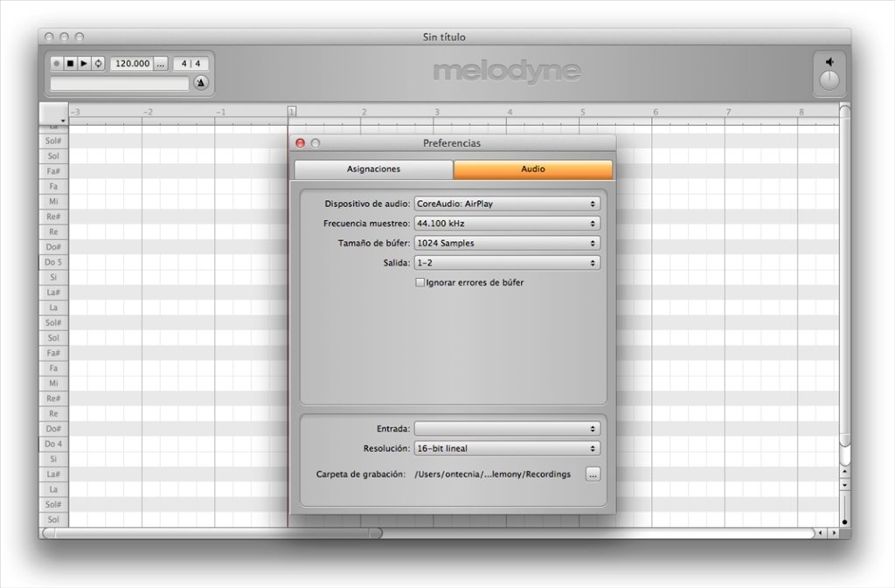Click the Si label directly below Do 4

click(53, 459)
